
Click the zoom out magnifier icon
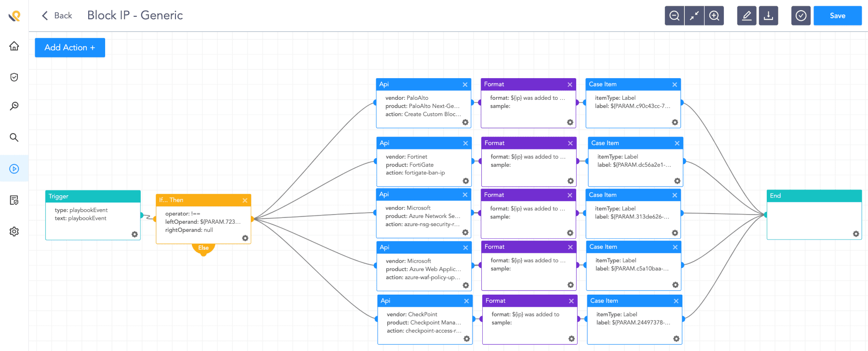coord(674,16)
